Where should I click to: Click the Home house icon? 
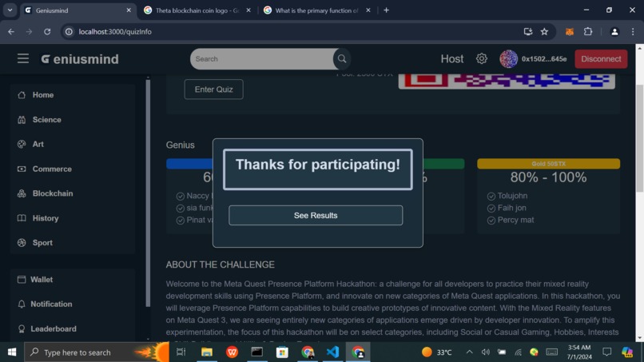(22, 95)
